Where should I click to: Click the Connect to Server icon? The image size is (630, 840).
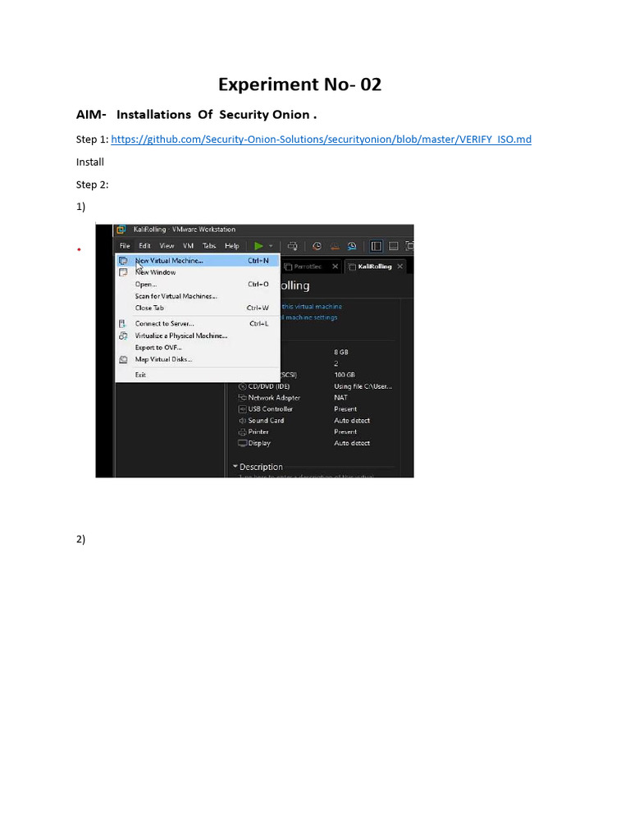click(123, 323)
